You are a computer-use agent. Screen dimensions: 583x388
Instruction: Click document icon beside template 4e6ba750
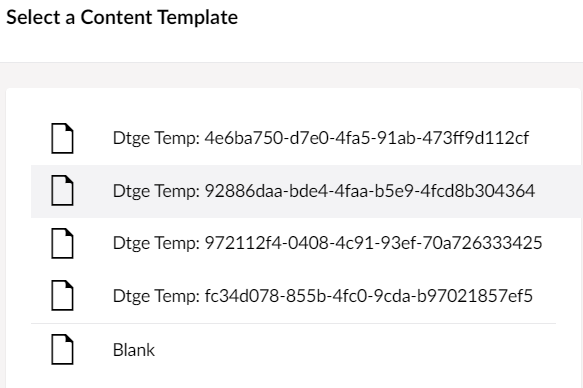click(x=62, y=138)
